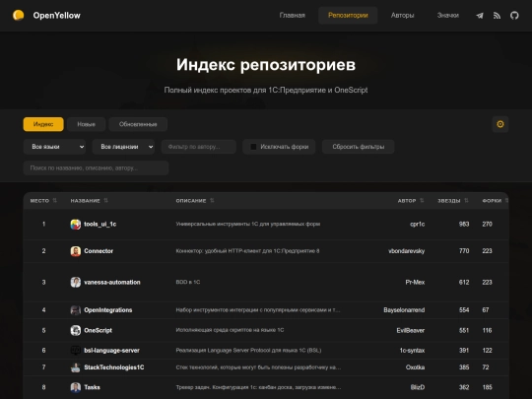The image size is (532, 399).
Task: Open the StackTechnologies1C repository link
Action: tap(114, 367)
